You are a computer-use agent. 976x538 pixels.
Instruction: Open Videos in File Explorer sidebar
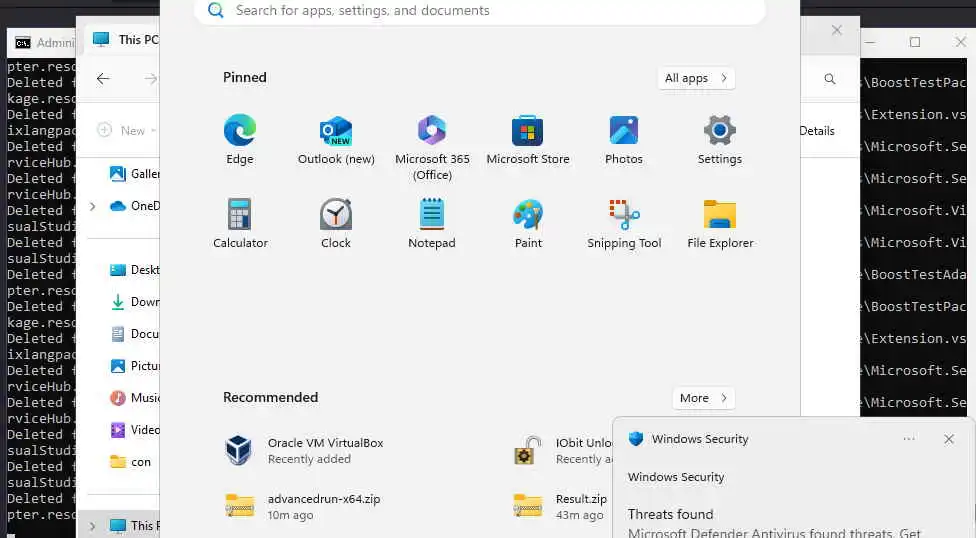coord(133,430)
